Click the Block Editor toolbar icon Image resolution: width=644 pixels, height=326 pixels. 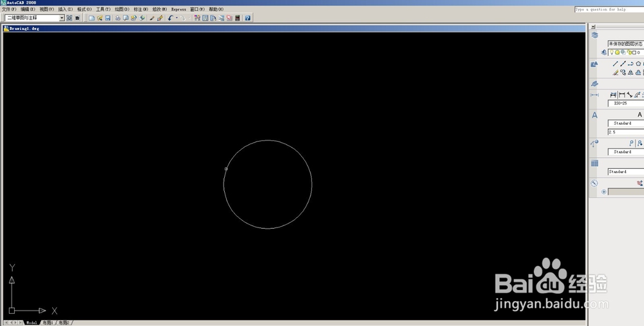coord(160,18)
